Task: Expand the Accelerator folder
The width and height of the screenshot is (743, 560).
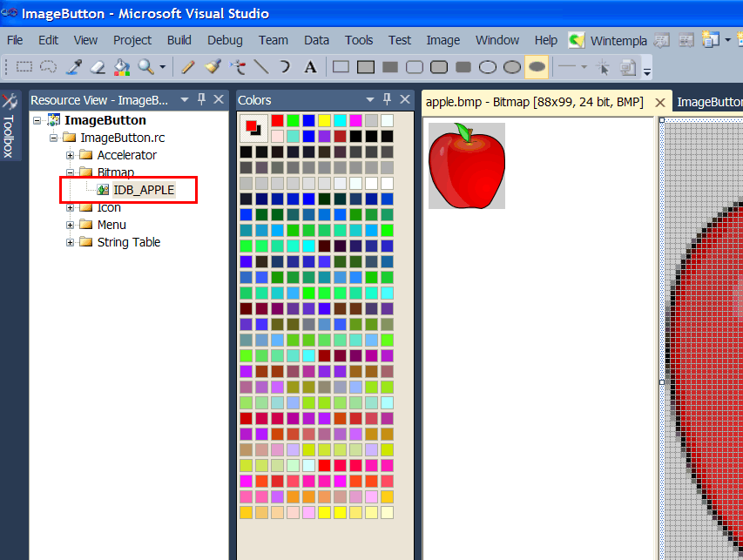Action: (x=71, y=155)
